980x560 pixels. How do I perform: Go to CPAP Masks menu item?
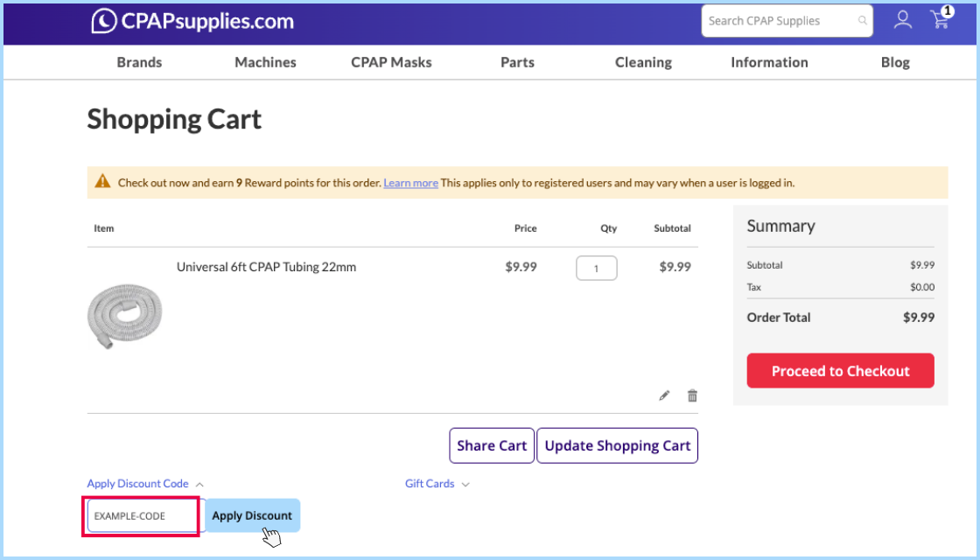(391, 62)
